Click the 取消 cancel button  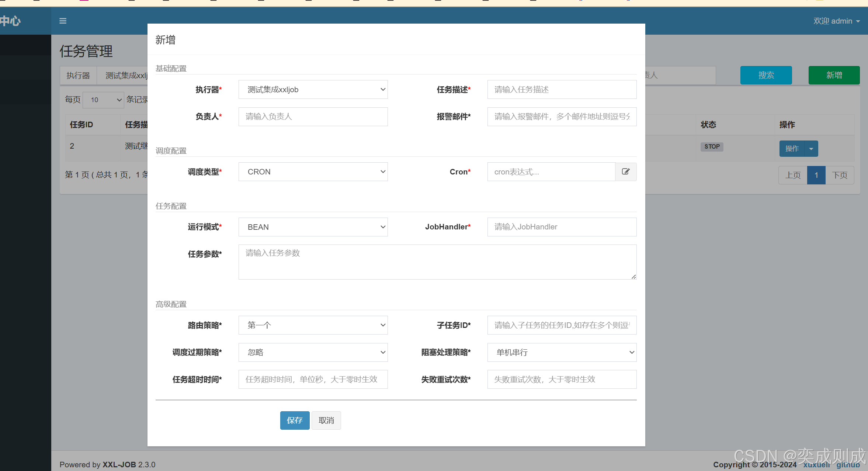(x=326, y=420)
